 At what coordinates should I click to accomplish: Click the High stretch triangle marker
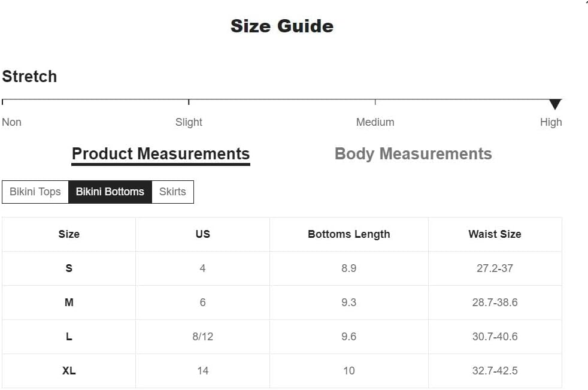555,104
